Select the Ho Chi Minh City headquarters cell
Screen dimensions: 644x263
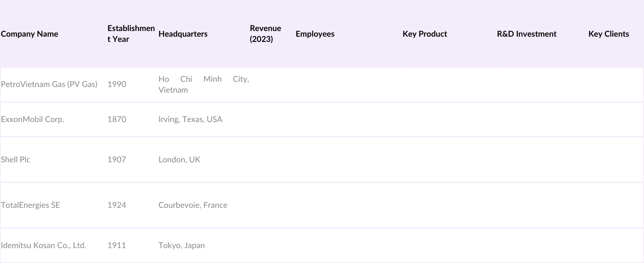click(204, 84)
